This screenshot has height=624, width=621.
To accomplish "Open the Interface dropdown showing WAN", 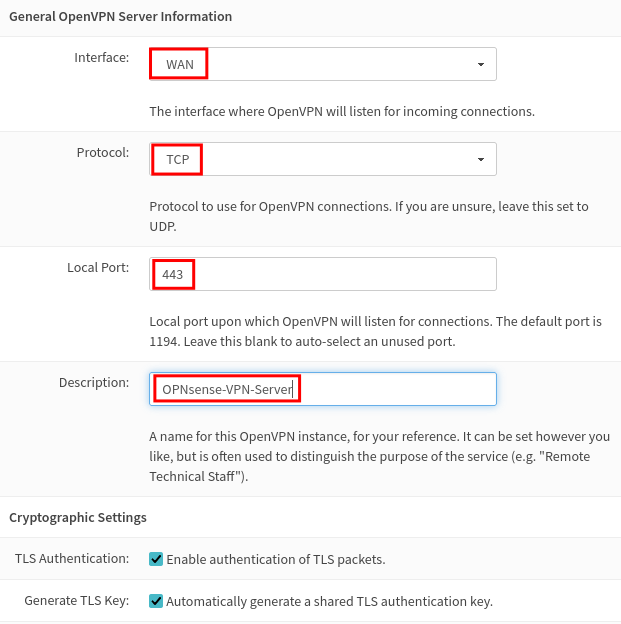I will click(323, 64).
